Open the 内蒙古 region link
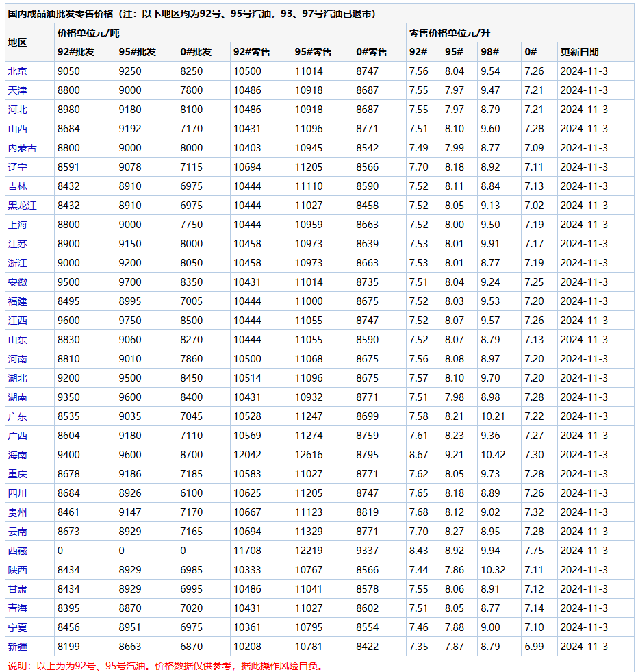The height and width of the screenshot is (672, 638). tap(23, 148)
